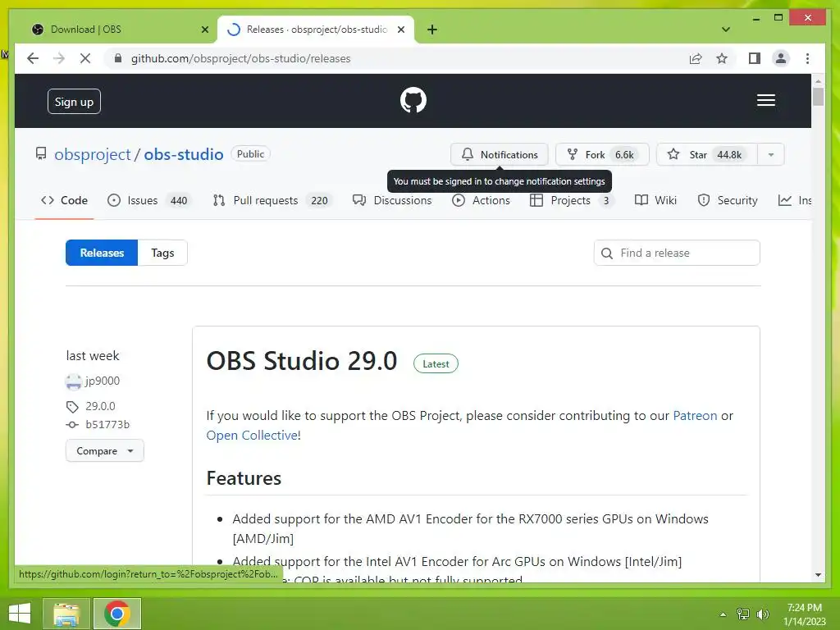Screen dimensions: 840x630
Task: Click the Sign up button
Action: [74, 102]
